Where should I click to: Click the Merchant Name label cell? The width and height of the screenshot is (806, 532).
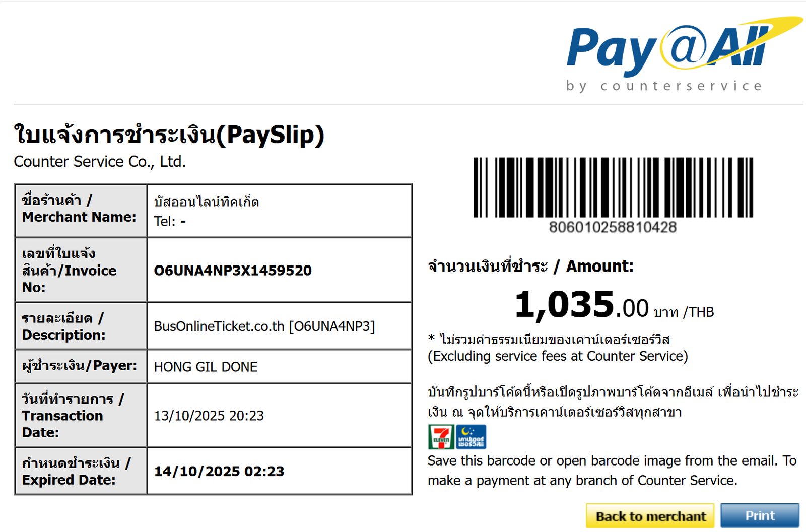tap(81, 209)
